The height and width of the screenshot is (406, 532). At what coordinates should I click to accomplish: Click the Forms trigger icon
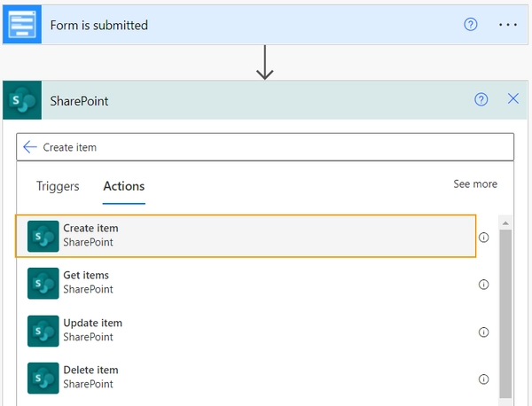coord(22,25)
